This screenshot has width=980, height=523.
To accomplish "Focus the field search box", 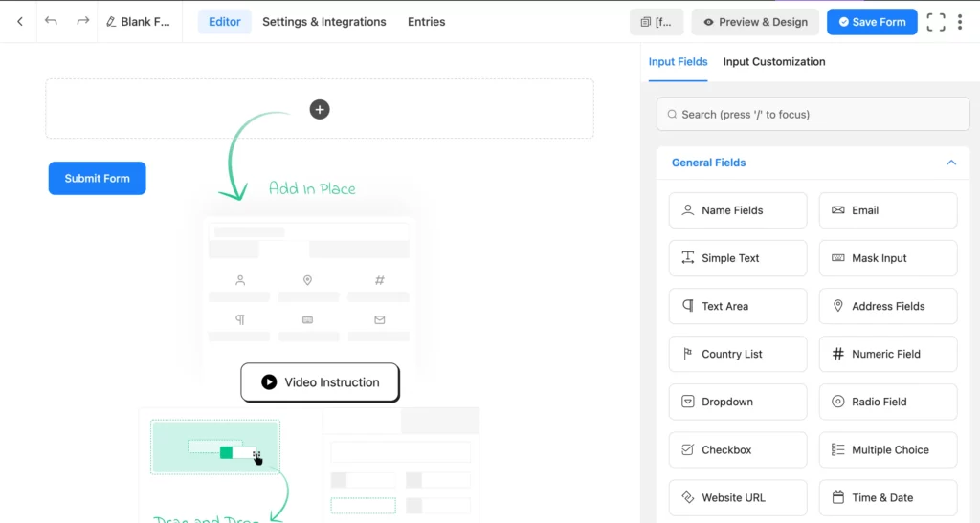I will 813,114.
